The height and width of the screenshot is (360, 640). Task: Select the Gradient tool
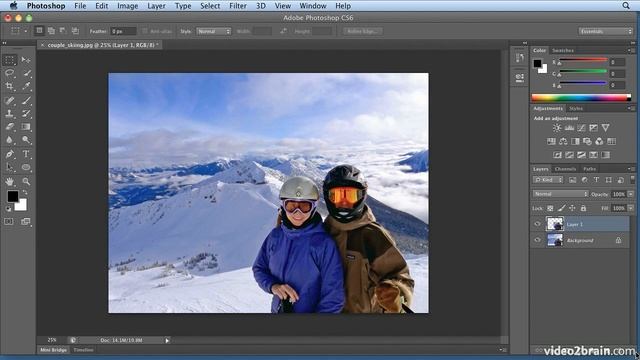tap(26, 127)
